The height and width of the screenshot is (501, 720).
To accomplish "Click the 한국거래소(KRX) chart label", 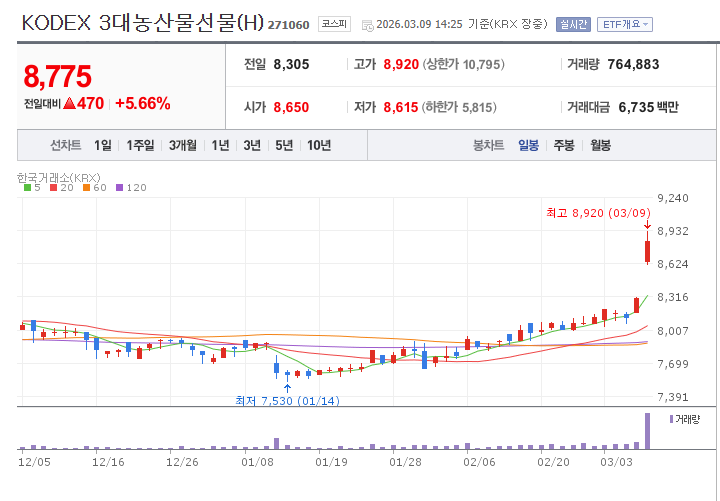I will (x=58, y=177).
